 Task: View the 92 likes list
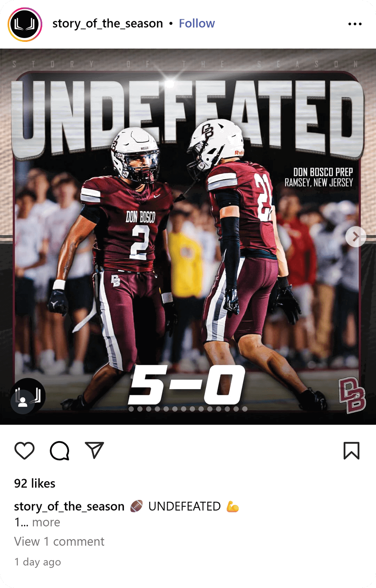click(x=35, y=483)
